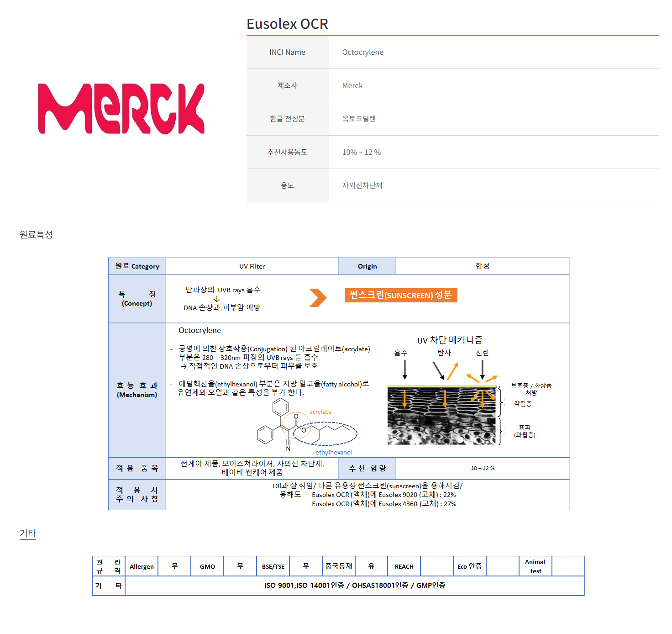Select the 기타 section heading
672x634 pixels.
[x=27, y=533]
